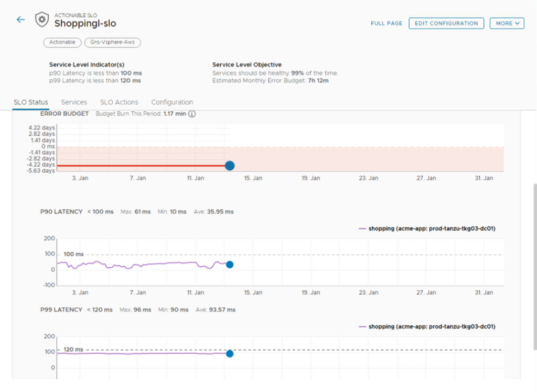This screenshot has width=537, height=392.
Task: Click the P90 latency chart end marker
Action: point(229,265)
